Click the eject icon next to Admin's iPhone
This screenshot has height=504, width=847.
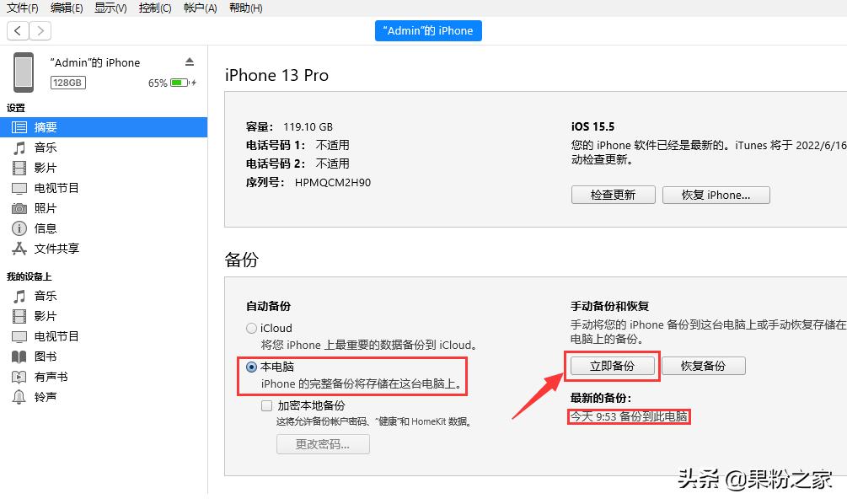[189, 62]
